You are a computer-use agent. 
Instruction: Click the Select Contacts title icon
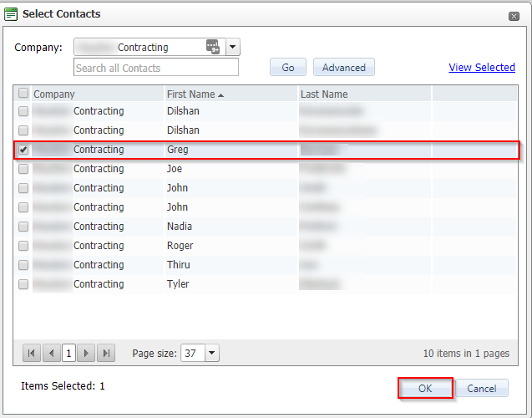coord(11,14)
